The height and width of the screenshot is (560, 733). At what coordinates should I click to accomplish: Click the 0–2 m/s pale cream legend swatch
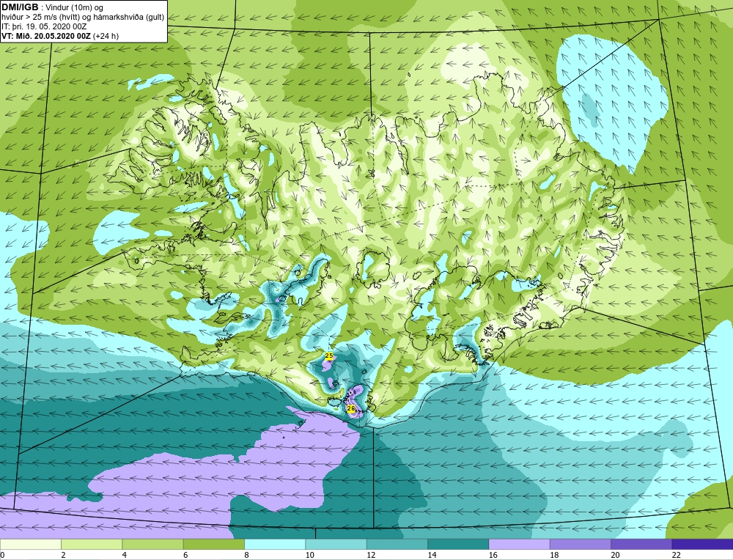pos(31,544)
